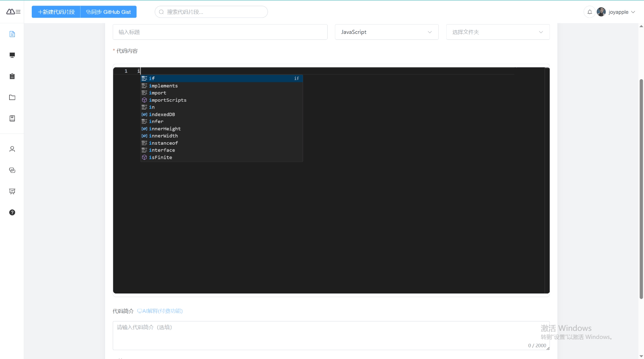Click keyword icon beside 'if' suggestion

coord(144,78)
